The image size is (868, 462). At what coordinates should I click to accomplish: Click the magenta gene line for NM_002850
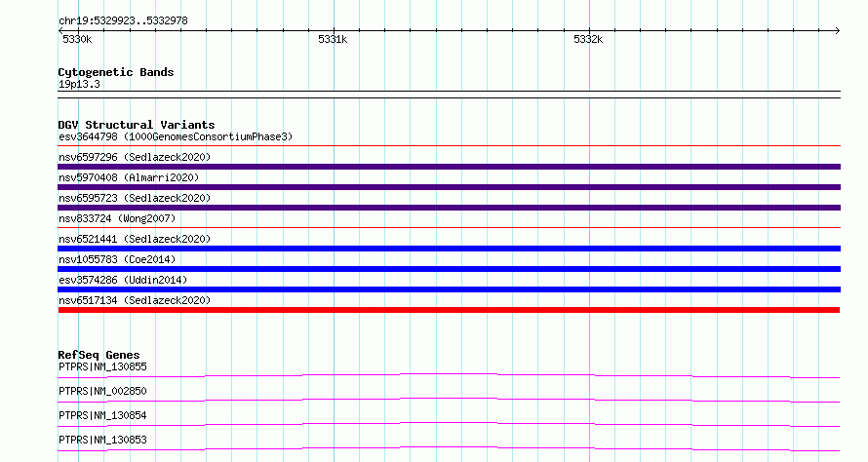tap(449, 399)
